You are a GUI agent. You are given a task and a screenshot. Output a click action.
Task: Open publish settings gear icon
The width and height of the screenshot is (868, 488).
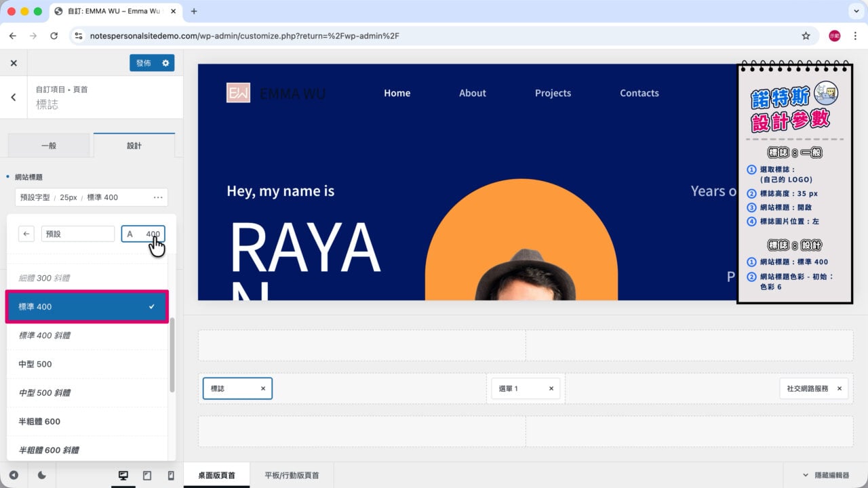tap(165, 63)
